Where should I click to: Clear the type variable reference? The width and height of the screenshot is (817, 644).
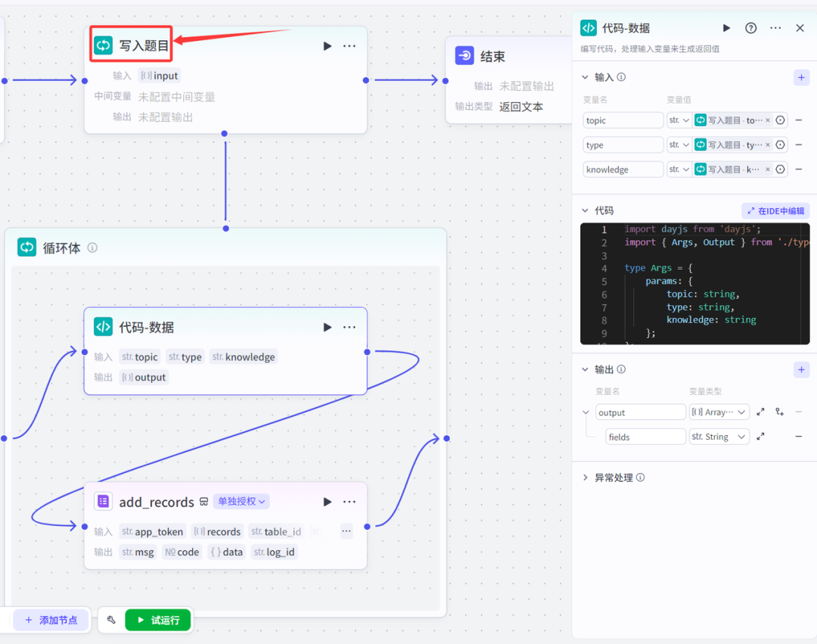pos(768,145)
